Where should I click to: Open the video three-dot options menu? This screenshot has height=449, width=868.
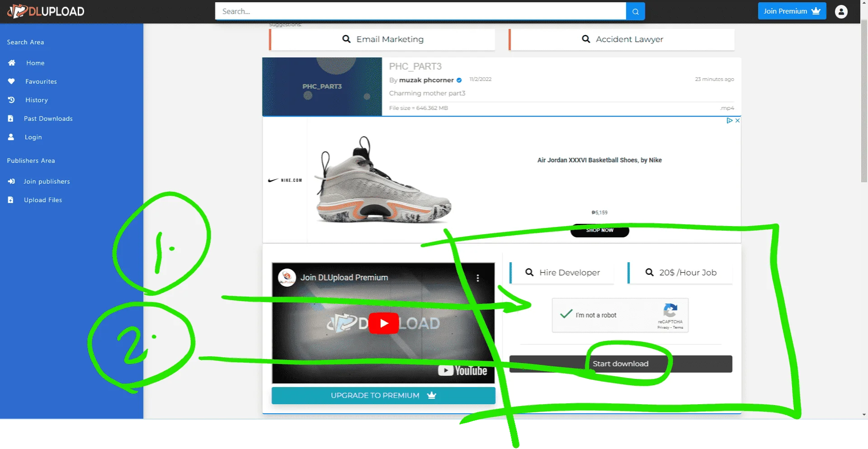pyautogui.click(x=478, y=278)
